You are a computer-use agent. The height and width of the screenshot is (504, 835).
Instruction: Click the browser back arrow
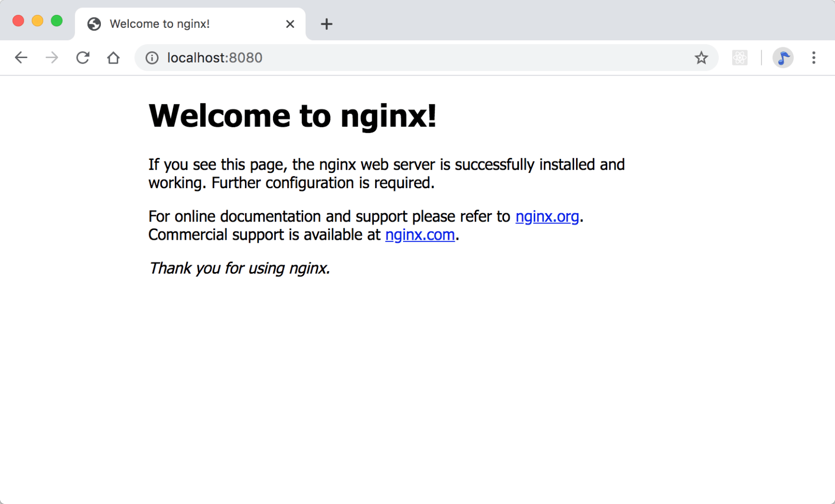[x=21, y=58]
